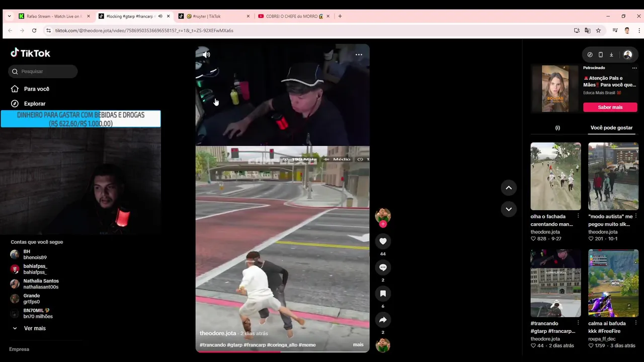This screenshot has width=644, height=362.
Task: Open options for '#trancando #gtarp' suggested video
Action: tap(578, 323)
